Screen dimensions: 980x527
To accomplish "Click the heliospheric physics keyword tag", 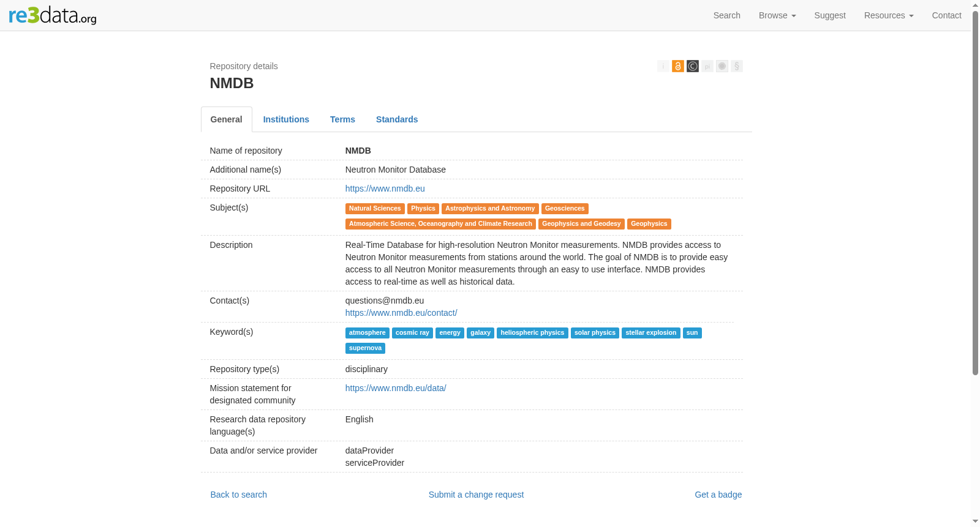I will pyautogui.click(x=532, y=333).
